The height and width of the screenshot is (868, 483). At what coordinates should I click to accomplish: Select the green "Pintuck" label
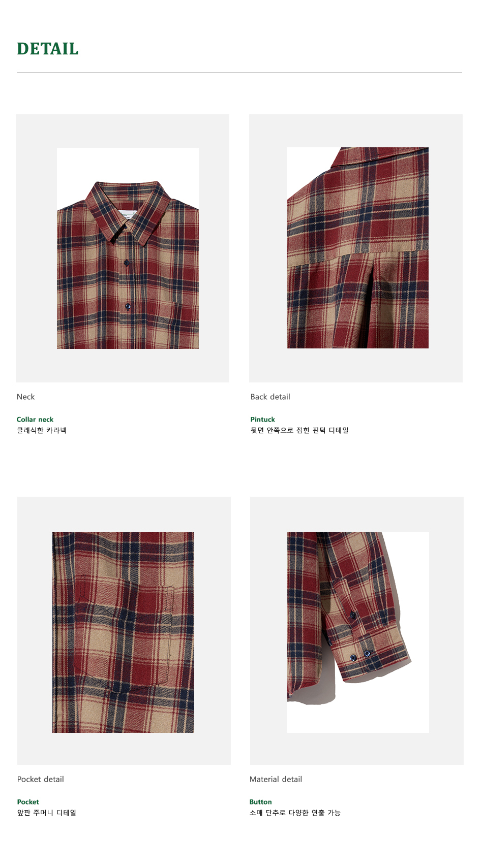coord(262,420)
